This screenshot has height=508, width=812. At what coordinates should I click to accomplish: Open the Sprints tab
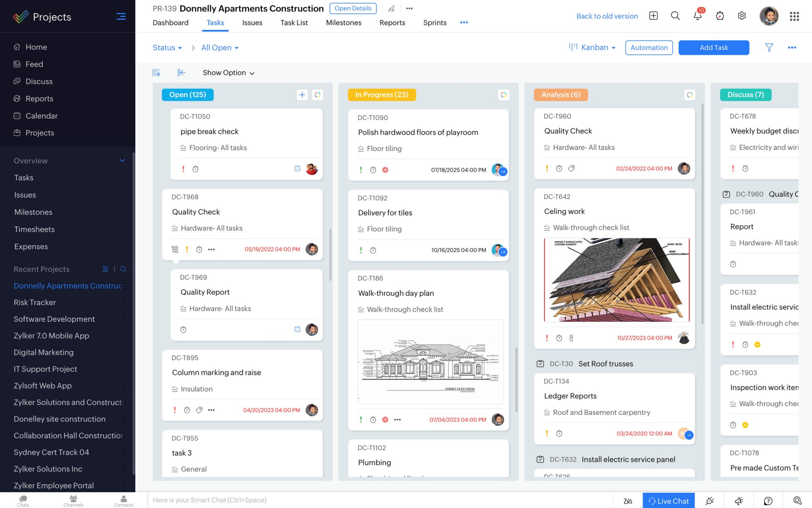coord(434,23)
